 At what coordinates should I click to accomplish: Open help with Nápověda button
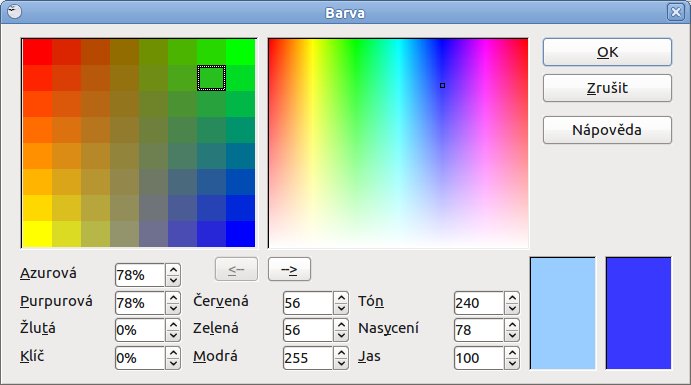[607, 130]
